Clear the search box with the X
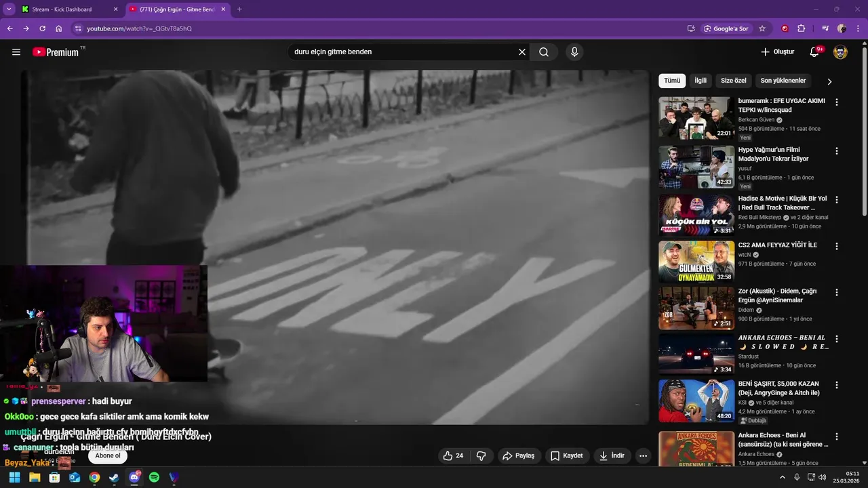This screenshot has width=868, height=488. [x=522, y=52]
